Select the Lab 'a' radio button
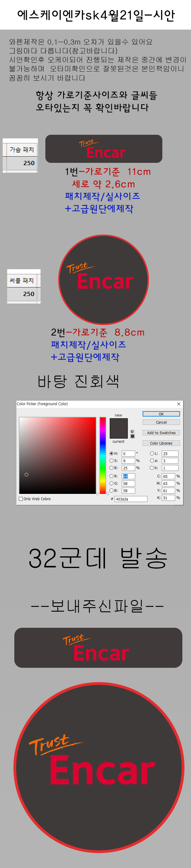 [x=152, y=461]
